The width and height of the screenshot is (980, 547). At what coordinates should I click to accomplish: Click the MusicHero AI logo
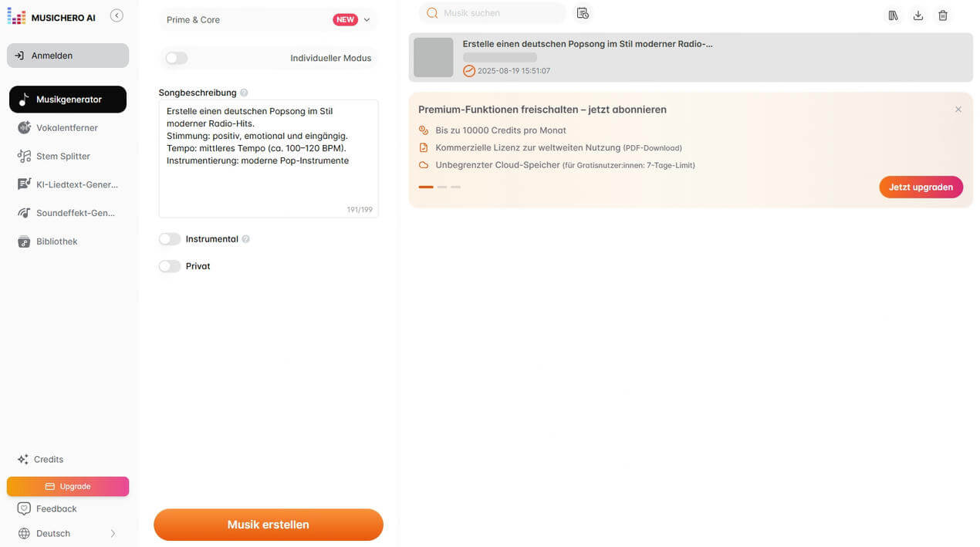tap(51, 17)
